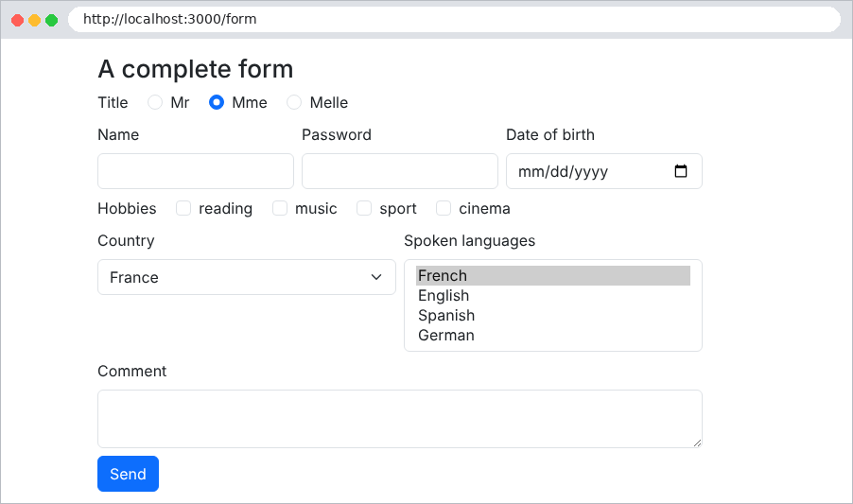Focus the Name text field

coord(196,171)
